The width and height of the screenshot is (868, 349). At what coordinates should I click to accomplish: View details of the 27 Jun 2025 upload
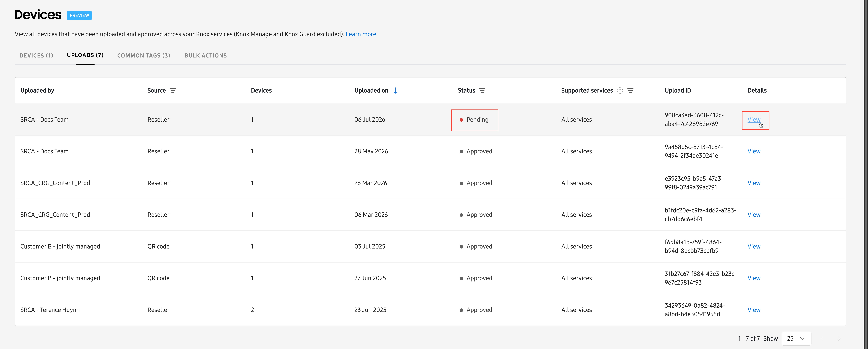754,278
